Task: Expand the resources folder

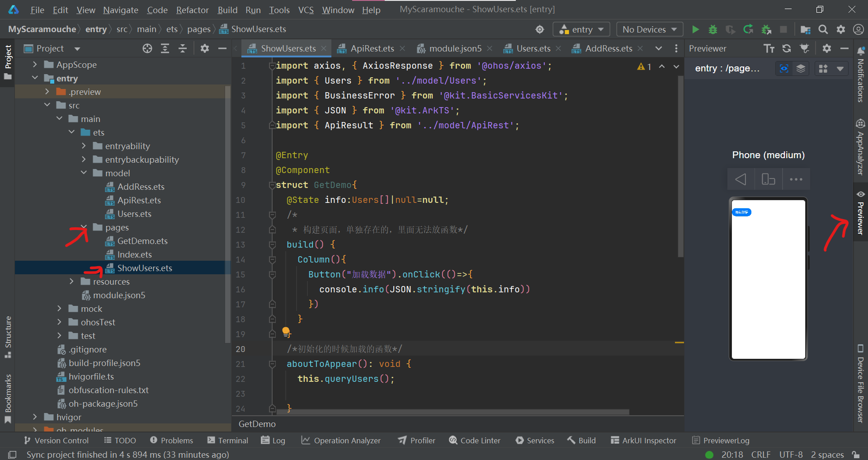Action: click(71, 282)
